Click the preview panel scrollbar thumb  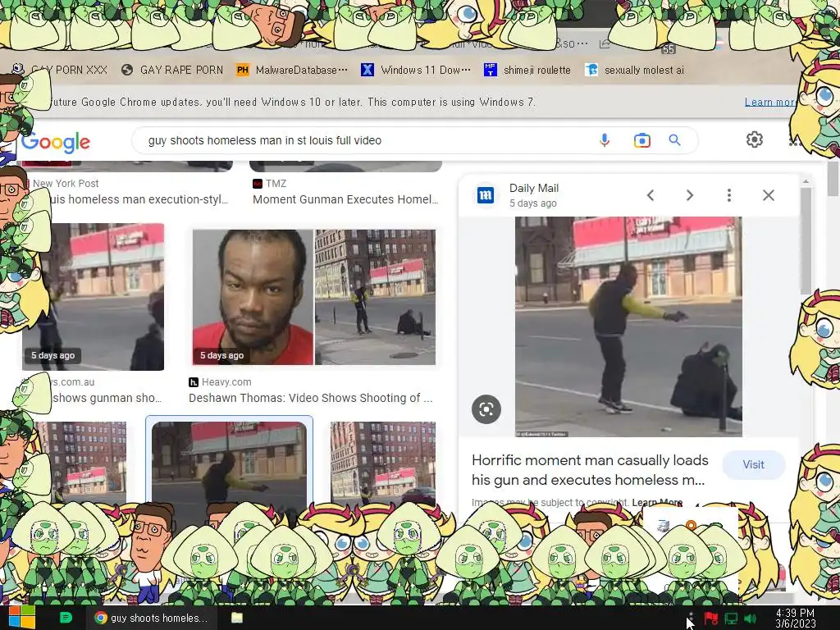(x=806, y=240)
